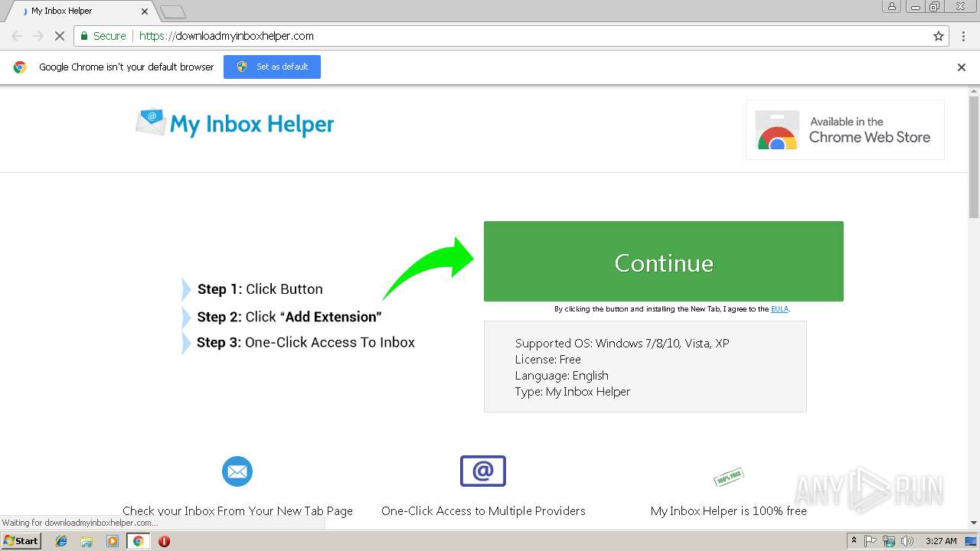Click the 'License: Free' line
The height and width of the screenshot is (551, 980).
[548, 359]
